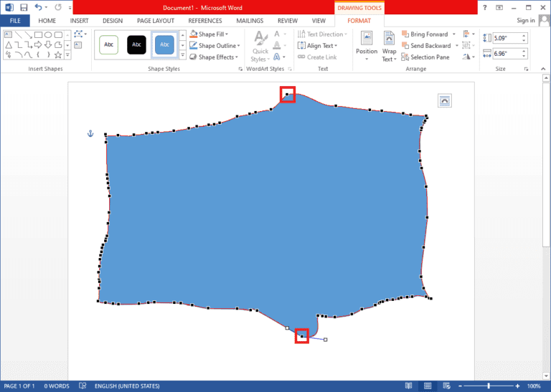The image size is (551, 392).
Task: Switch to Read Mode view
Action: (408, 386)
